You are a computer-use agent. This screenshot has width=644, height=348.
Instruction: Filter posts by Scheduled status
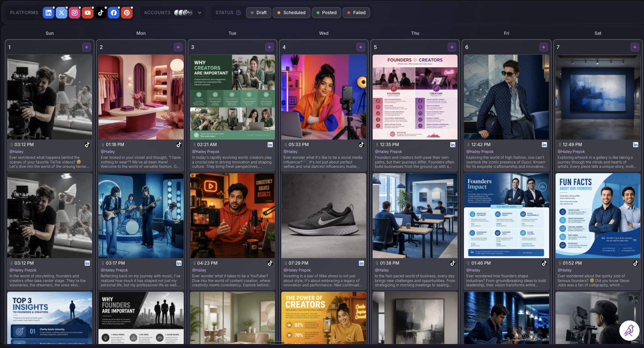point(291,13)
